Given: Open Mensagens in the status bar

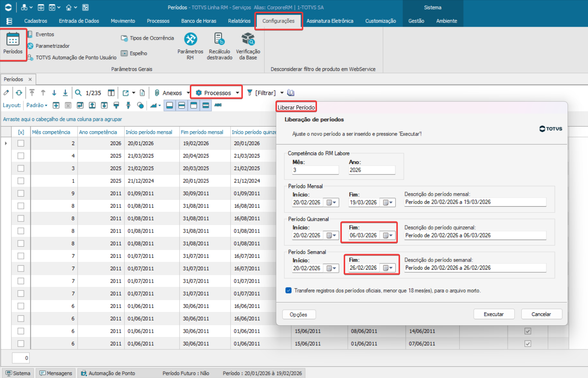Looking at the screenshot, I should click(56, 373).
